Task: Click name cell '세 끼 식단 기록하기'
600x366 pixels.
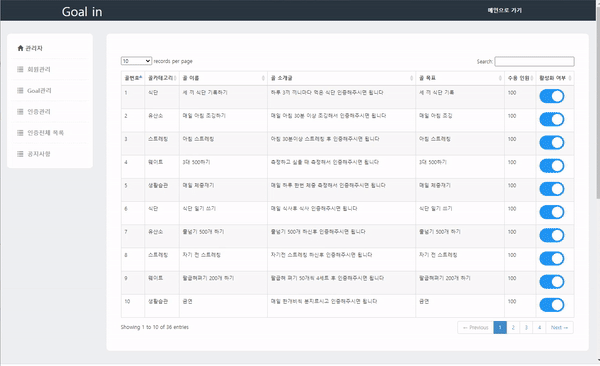Action: (205, 93)
